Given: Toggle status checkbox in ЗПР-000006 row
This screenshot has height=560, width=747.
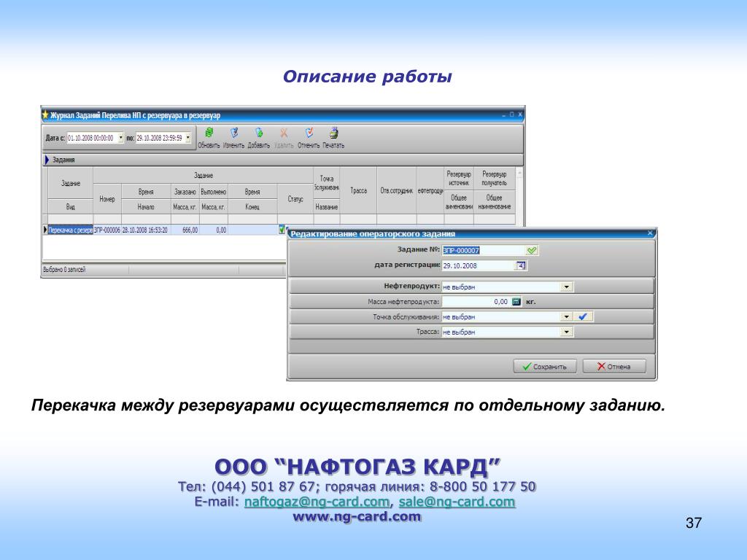Looking at the screenshot, I should 282,230.
